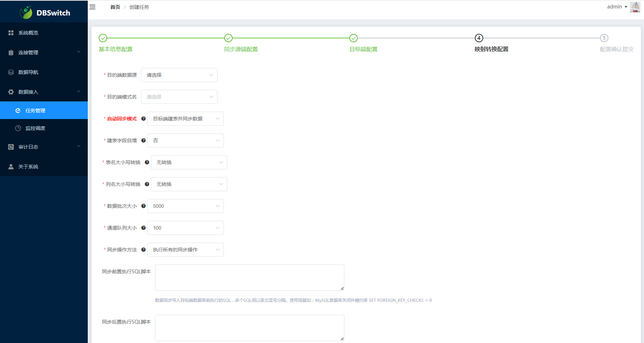Open the 目的端数据源 dropdown
This screenshot has width=644, height=343.
tap(179, 75)
